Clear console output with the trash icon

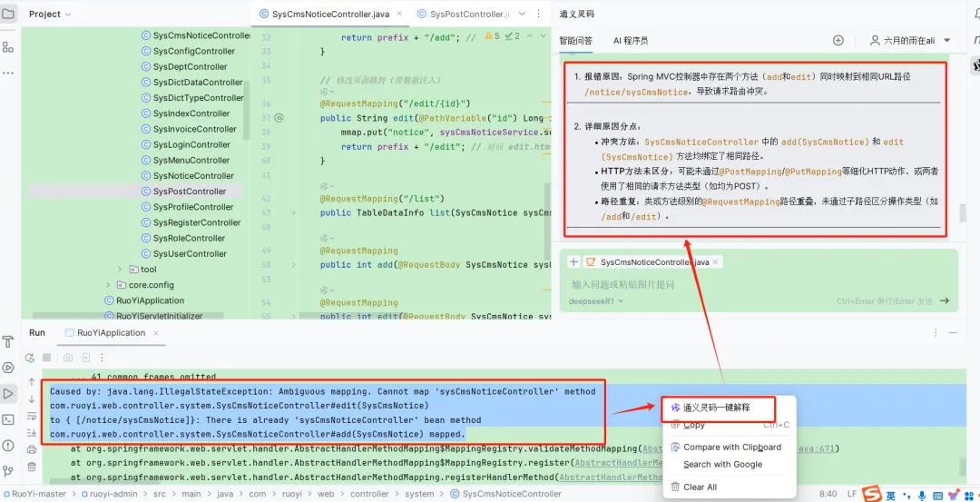[31, 467]
